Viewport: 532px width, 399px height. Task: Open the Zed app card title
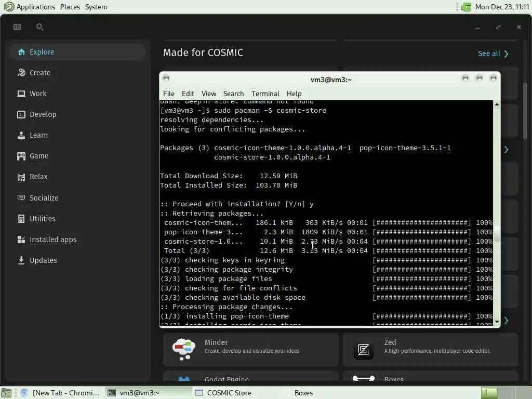(390, 342)
